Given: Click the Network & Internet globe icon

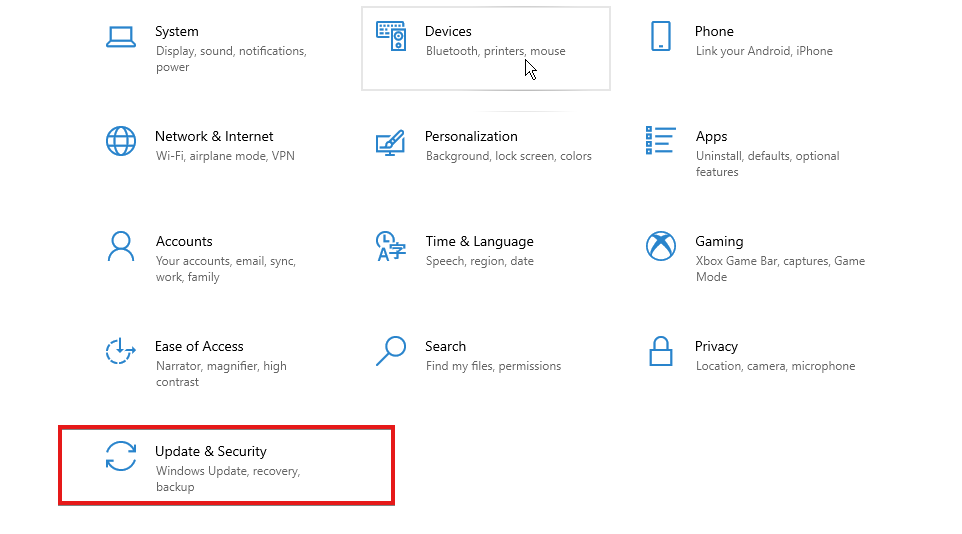Looking at the screenshot, I should tap(121, 141).
